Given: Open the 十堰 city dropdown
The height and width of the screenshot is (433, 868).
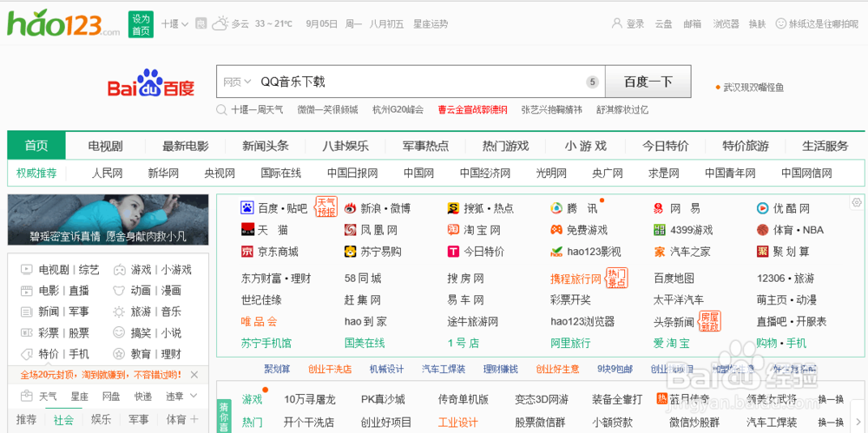Looking at the screenshot, I should pyautogui.click(x=175, y=23).
